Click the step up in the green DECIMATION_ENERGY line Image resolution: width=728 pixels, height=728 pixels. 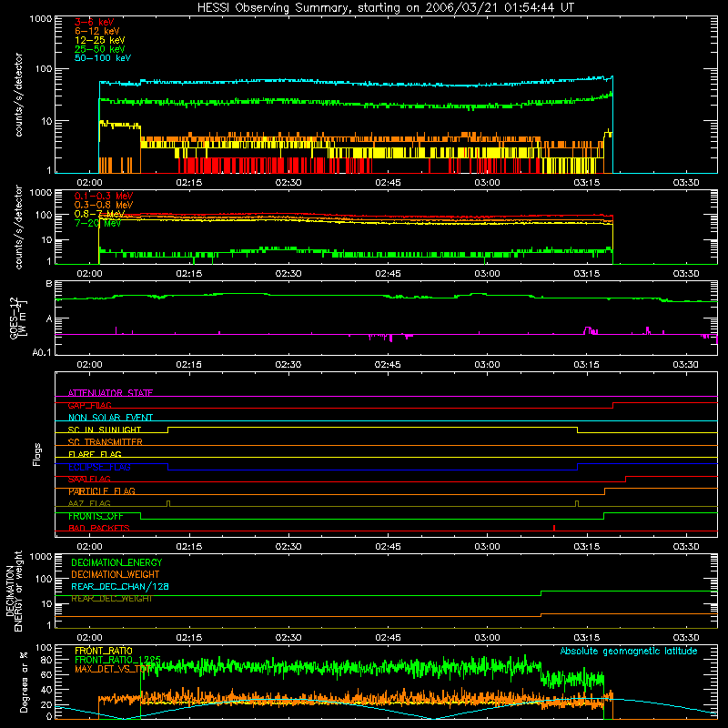(541, 593)
